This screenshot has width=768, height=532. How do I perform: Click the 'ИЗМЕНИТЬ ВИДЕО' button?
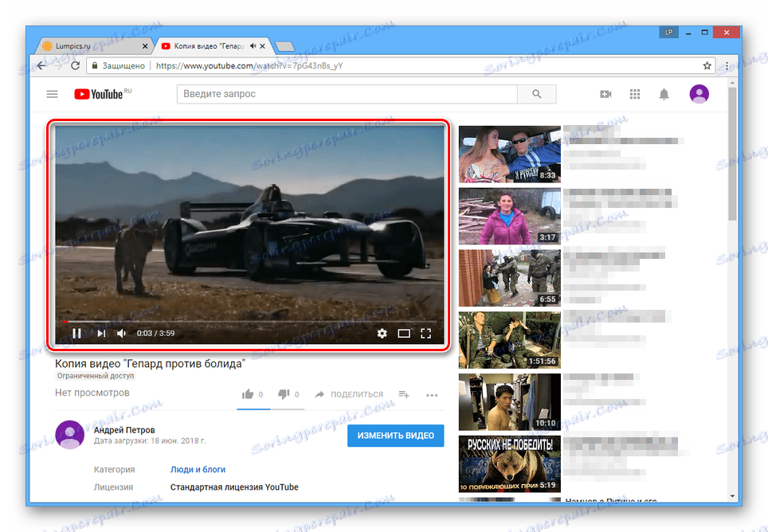click(395, 436)
